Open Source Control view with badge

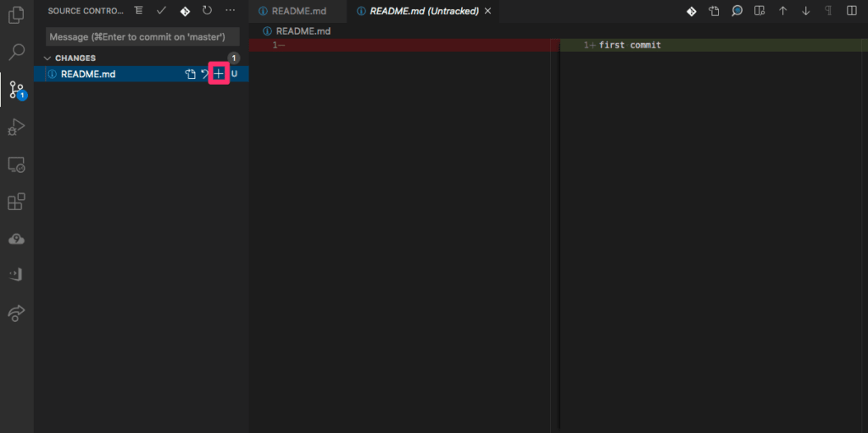[17, 89]
